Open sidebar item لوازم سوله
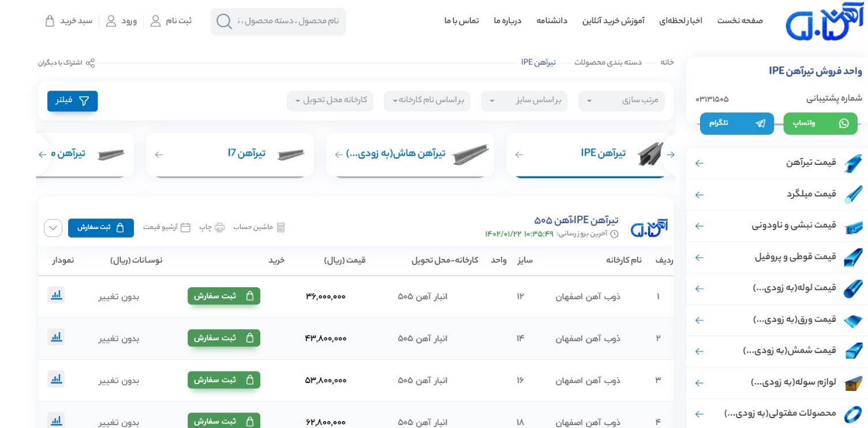 (777, 382)
